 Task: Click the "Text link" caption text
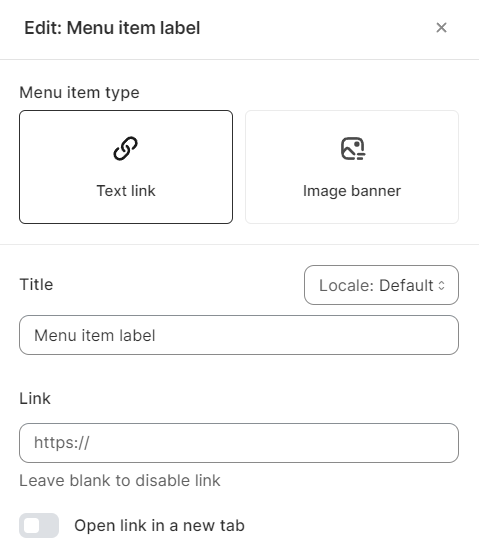point(126,191)
